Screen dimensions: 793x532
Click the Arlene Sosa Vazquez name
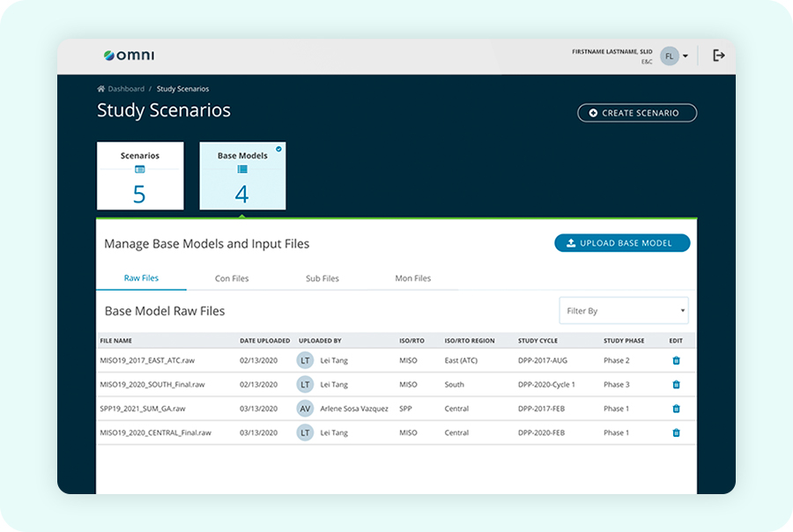point(354,409)
